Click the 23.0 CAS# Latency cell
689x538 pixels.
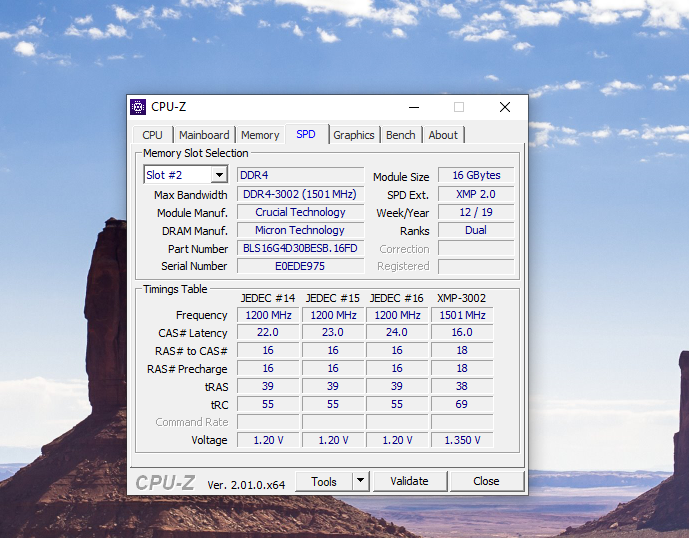pos(333,332)
